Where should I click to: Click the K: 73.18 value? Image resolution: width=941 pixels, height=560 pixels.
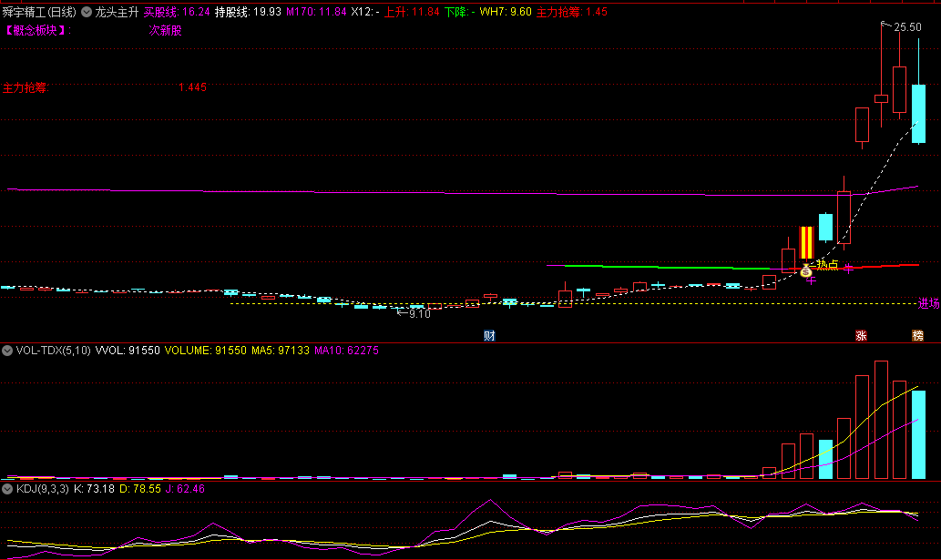(x=94, y=489)
